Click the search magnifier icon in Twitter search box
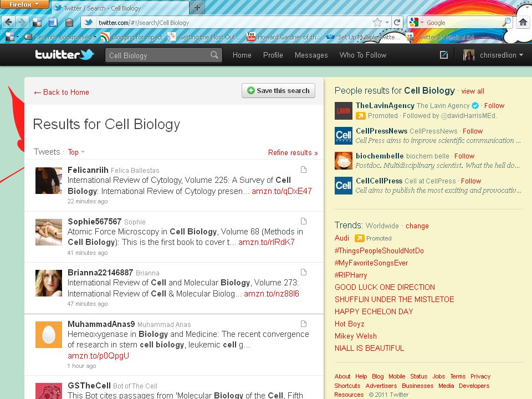Image resolution: width=532 pixels, height=399 pixels. pos(214,55)
